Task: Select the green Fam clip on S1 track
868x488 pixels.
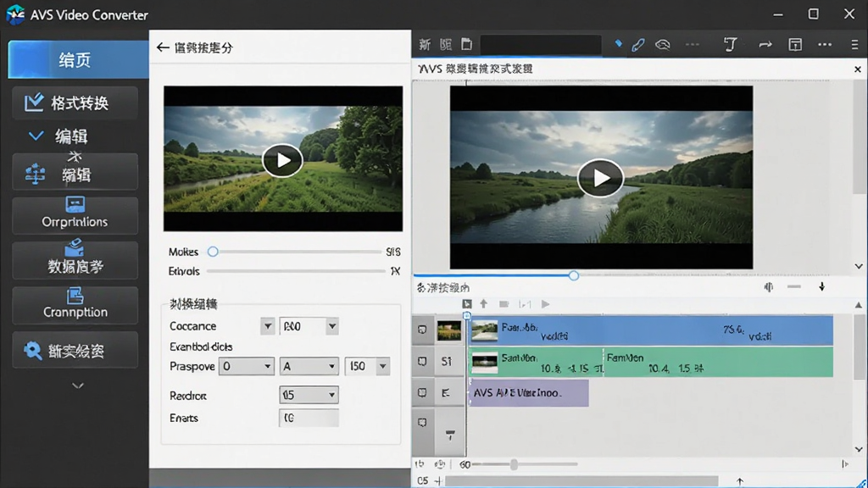Action: point(718,362)
